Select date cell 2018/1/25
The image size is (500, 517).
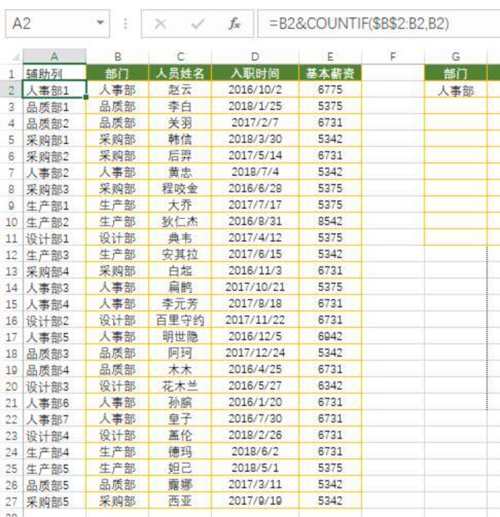point(255,106)
